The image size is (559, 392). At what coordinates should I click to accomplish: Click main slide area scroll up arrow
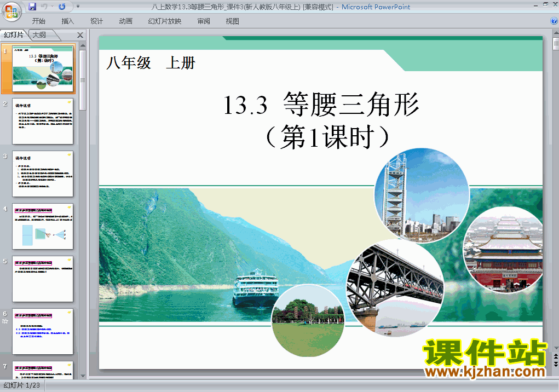coord(556,33)
